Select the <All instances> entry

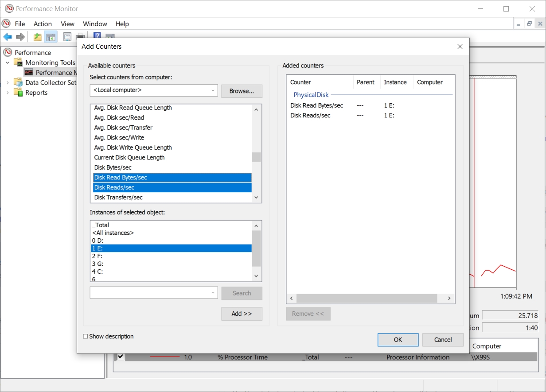click(x=171, y=233)
